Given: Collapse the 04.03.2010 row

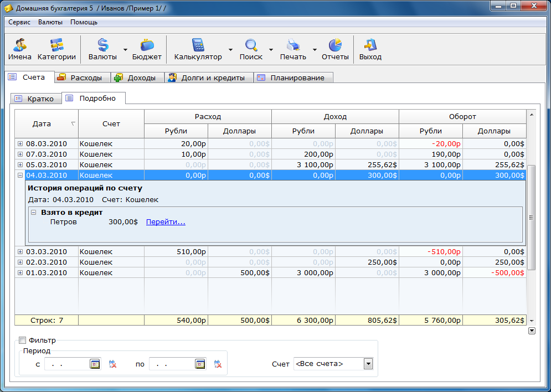Looking at the screenshot, I should pos(20,176).
